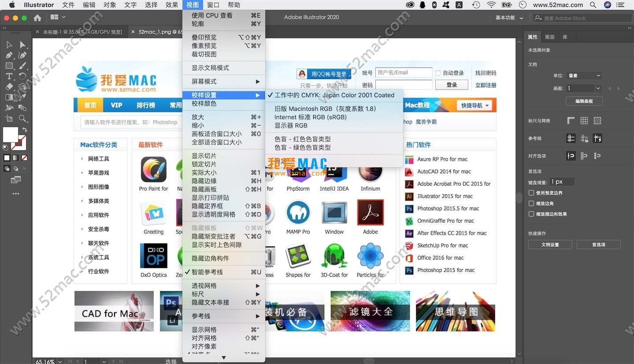Enable the 使用预览边界 checkbox
The image size is (634, 364).
531,192
